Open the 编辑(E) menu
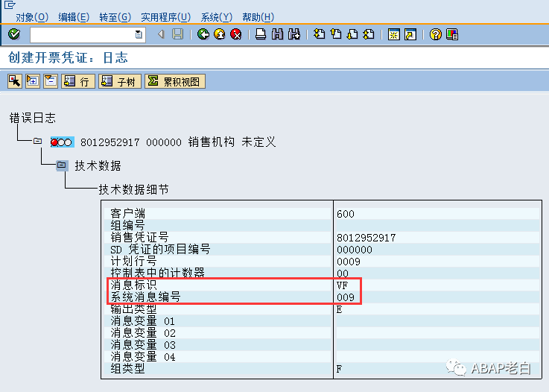This screenshot has width=549, height=392. click(74, 17)
